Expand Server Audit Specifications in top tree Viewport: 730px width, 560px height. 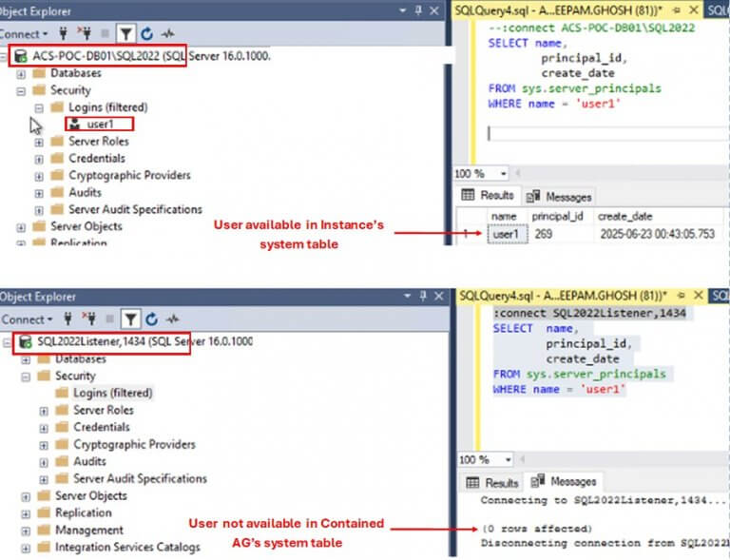tap(39, 210)
